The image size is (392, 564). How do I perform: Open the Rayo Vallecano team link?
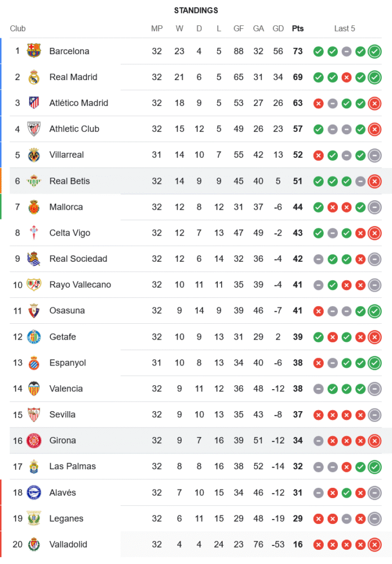click(80, 285)
